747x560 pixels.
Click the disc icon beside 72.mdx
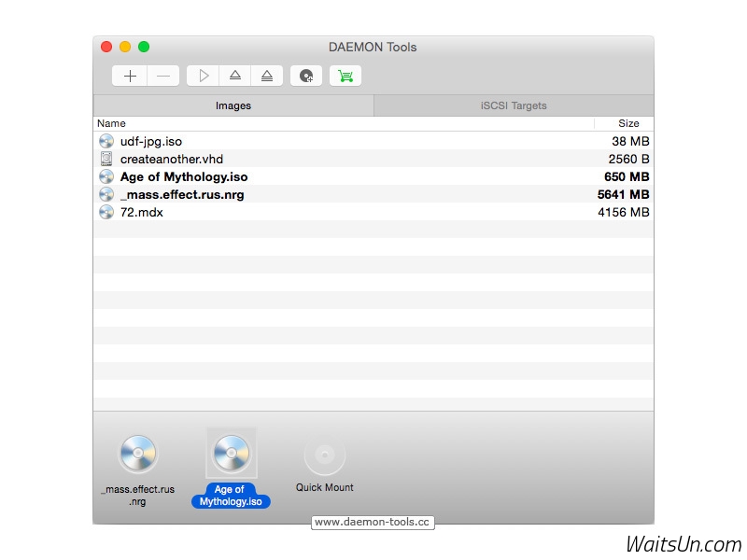click(106, 212)
